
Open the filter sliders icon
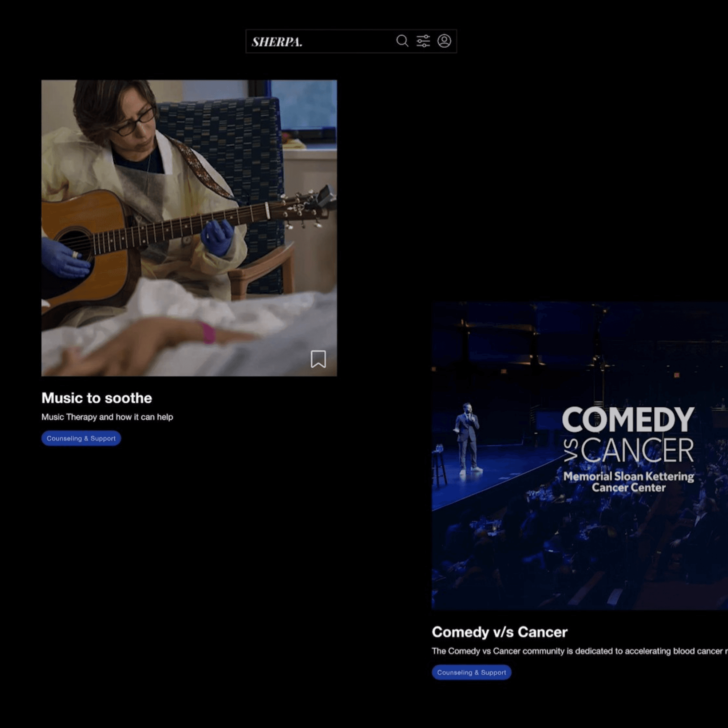coord(423,41)
